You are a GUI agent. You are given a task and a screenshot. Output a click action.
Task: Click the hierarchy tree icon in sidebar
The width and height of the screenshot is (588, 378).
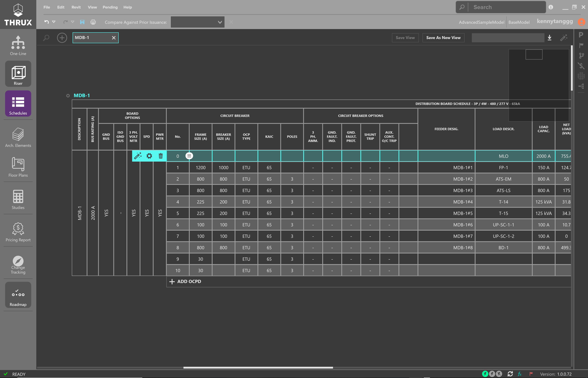(x=581, y=86)
